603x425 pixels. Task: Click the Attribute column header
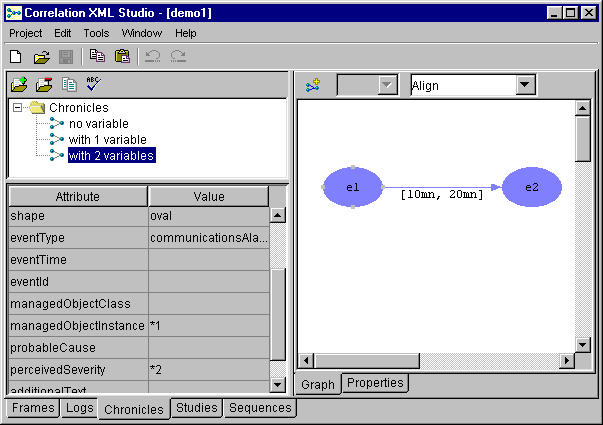[77, 197]
